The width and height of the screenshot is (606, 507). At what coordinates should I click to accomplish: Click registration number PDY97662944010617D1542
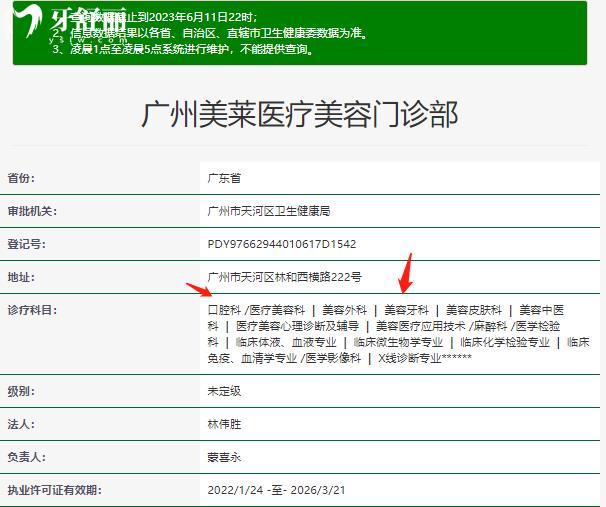(x=282, y=244)
